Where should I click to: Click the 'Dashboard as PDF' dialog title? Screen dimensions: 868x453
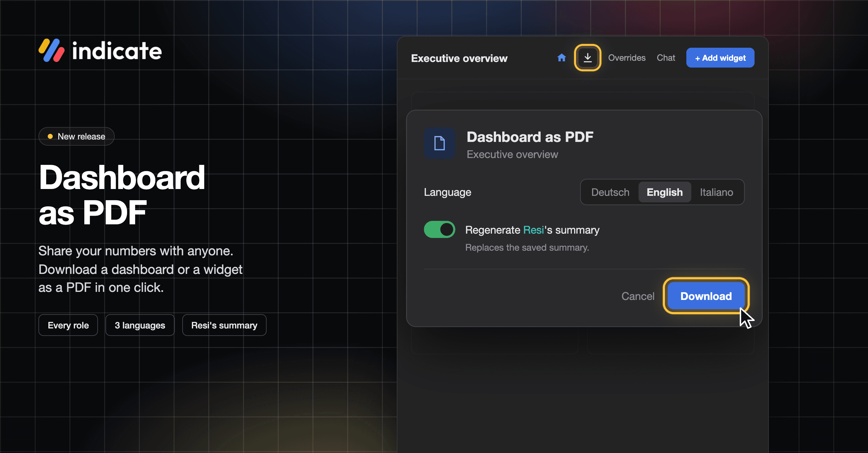click(530, 137)
